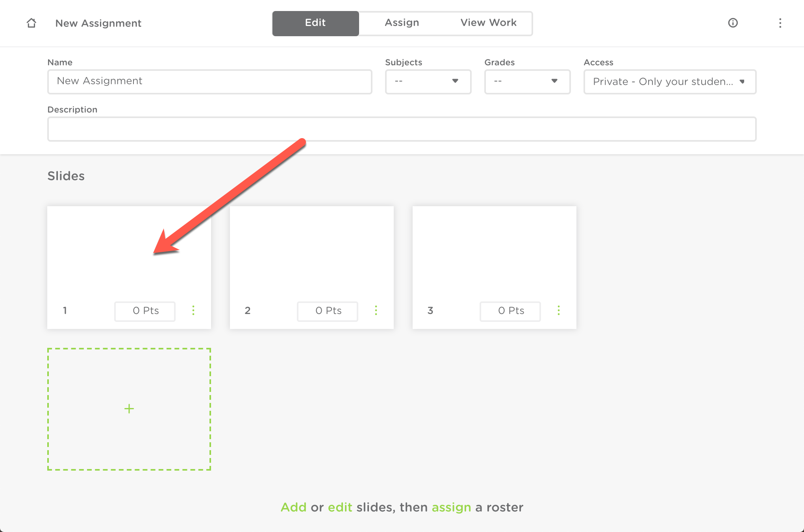The image size is (804, 532).
Task: Add a new slide with the plus tile
Action: pos(129,409)
